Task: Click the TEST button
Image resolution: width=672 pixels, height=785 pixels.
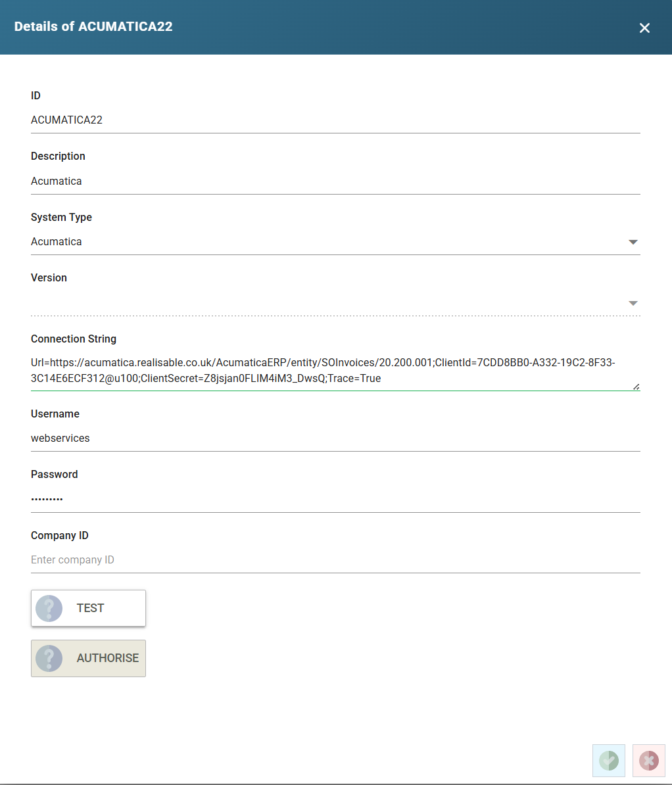Action: 88,607
